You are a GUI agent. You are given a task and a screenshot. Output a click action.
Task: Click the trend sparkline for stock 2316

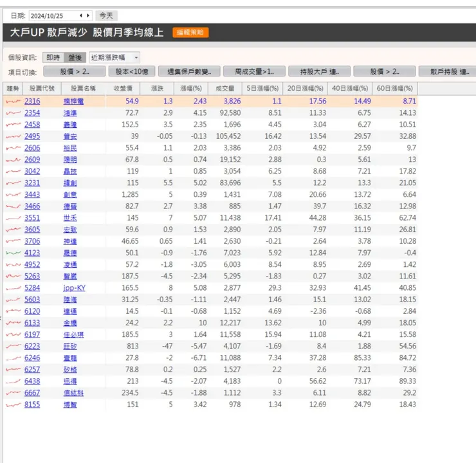click(14, 102)
